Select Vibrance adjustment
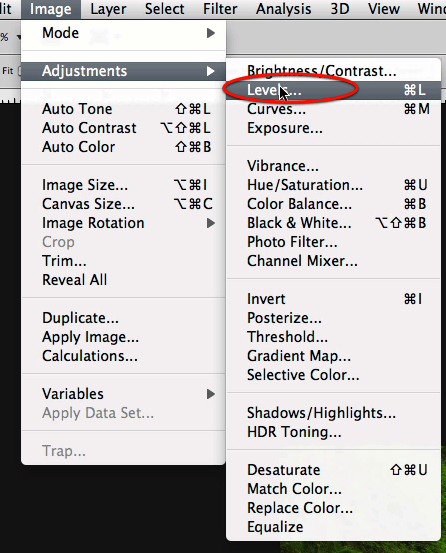This screenshot has height=553, width=446. 333,166
